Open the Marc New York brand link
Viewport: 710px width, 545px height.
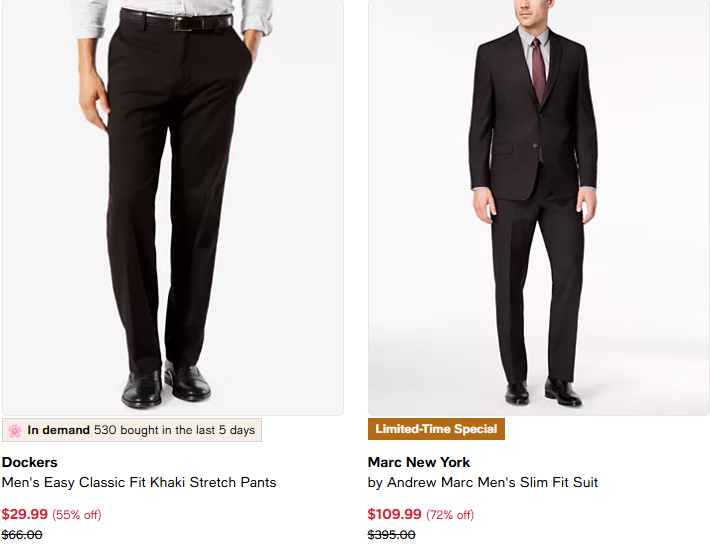point(419,462)
